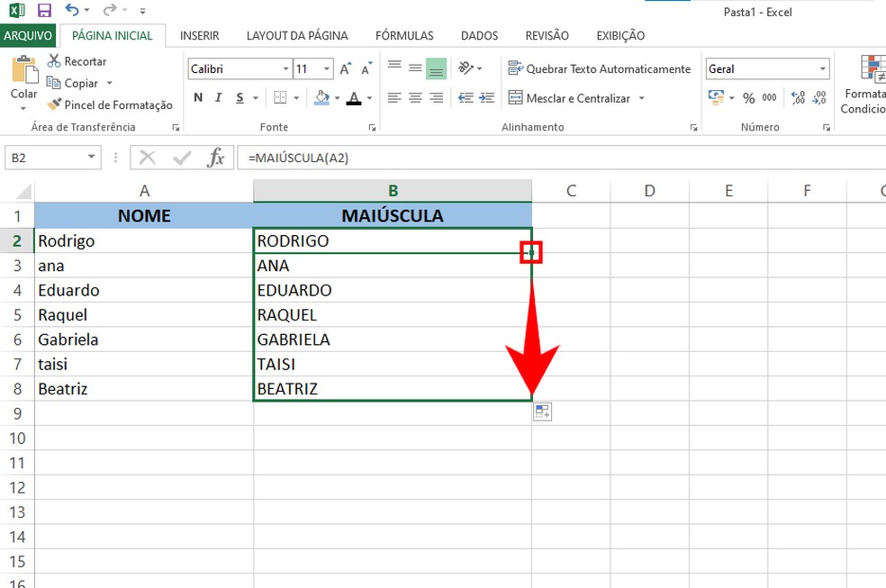This screenshot has height=588, width=886.
Task: Click the increase decimal places icon
Action: click(x=798, y=97)
